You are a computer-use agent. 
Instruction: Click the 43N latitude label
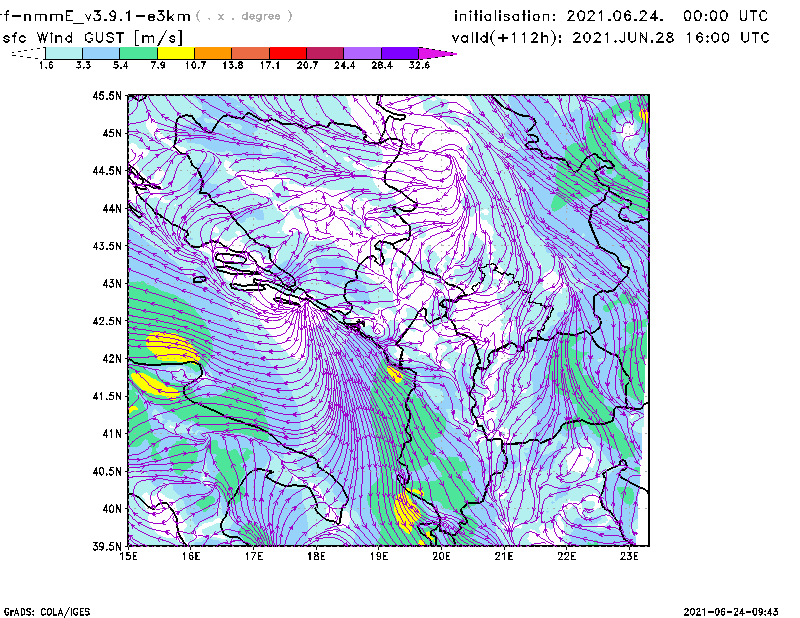coord(112,283)
